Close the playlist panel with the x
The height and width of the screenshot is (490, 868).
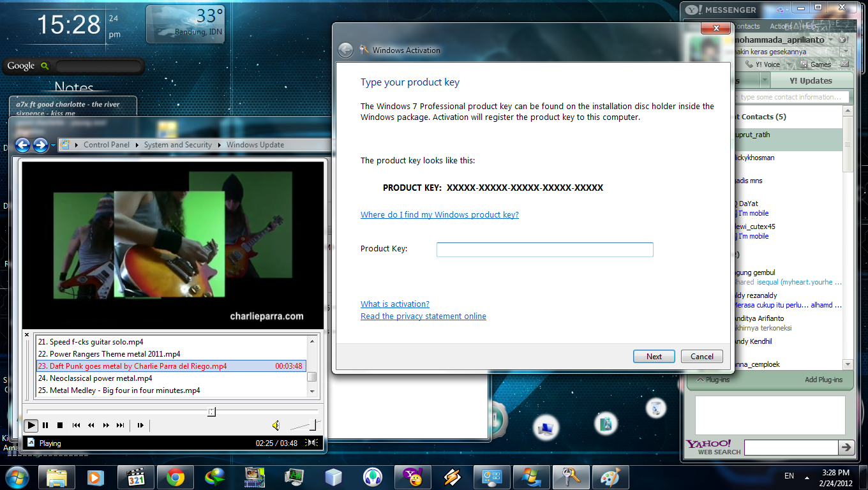[x=27, y=335]
